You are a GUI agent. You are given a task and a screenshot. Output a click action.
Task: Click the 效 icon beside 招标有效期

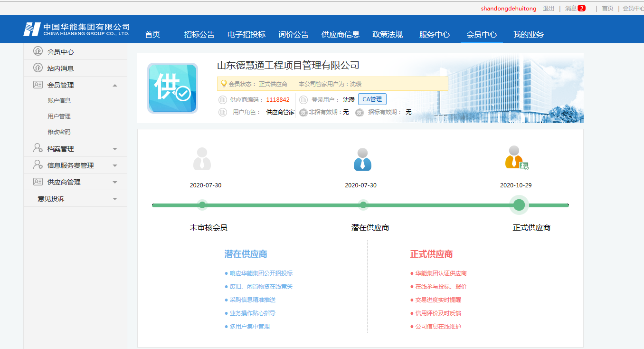tap(360, 113)
